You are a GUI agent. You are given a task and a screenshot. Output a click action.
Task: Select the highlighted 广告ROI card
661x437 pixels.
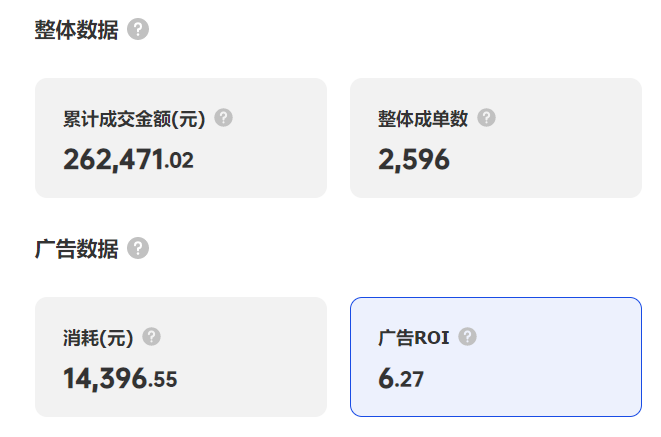tap(495, 357)
